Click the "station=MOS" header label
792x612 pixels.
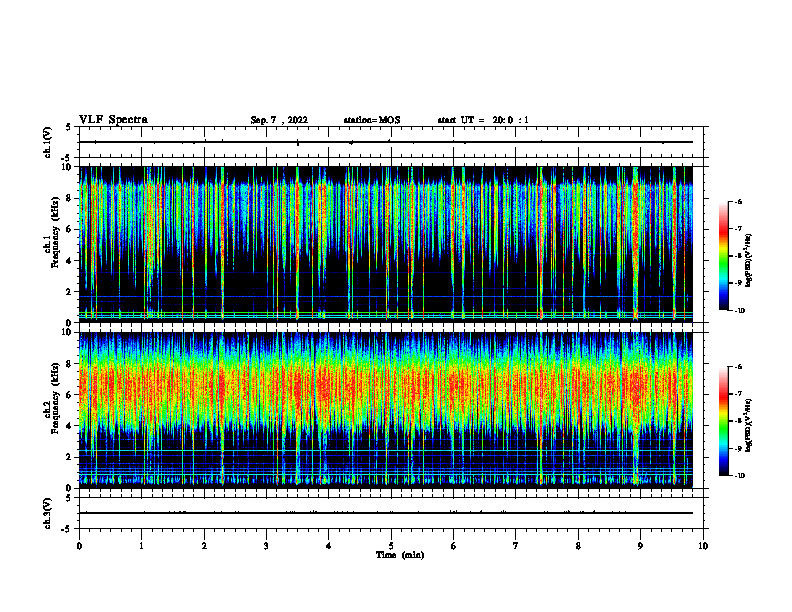click(x=372, y=120)
